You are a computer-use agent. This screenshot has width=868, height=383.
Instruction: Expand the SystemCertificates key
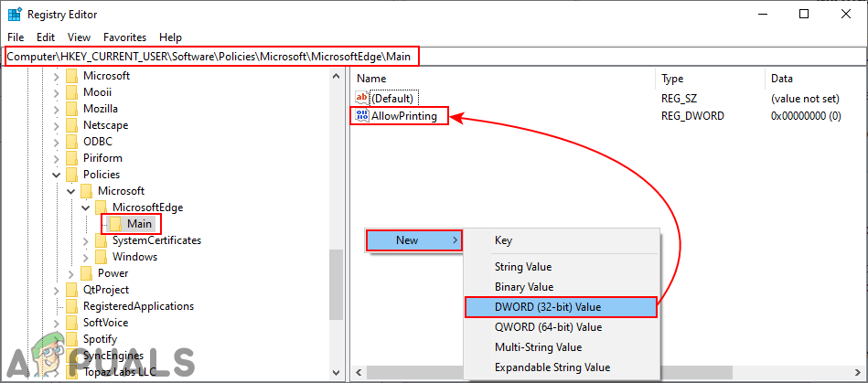[86, 240]
